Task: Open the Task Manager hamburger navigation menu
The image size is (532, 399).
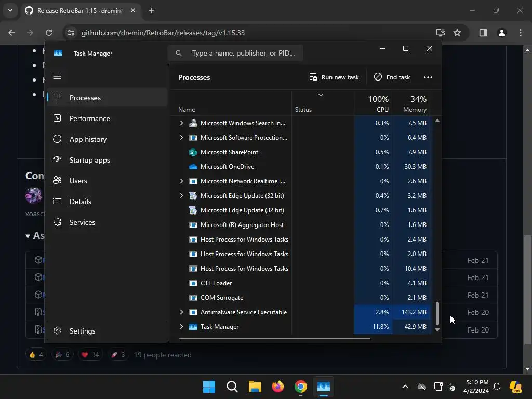Action: coord(57,76)
